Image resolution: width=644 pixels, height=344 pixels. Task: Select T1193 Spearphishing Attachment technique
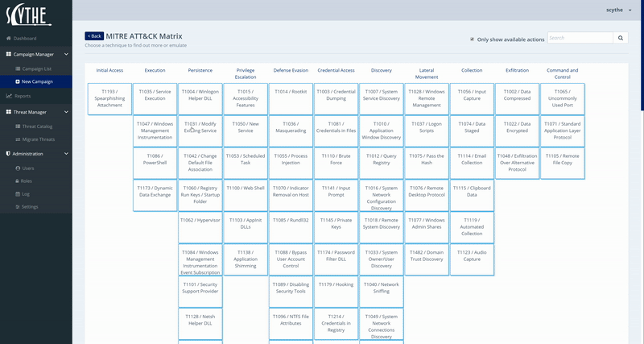pos(109,99)
